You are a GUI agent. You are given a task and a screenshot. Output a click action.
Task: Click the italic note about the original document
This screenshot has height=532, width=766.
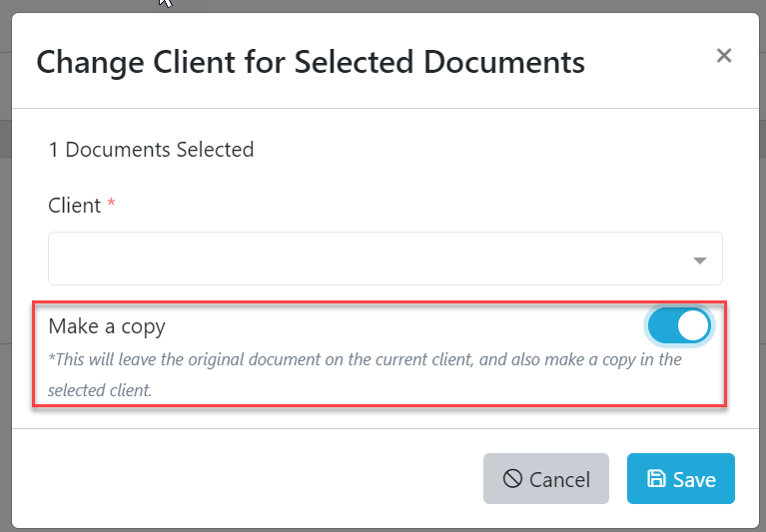point(366,359)
